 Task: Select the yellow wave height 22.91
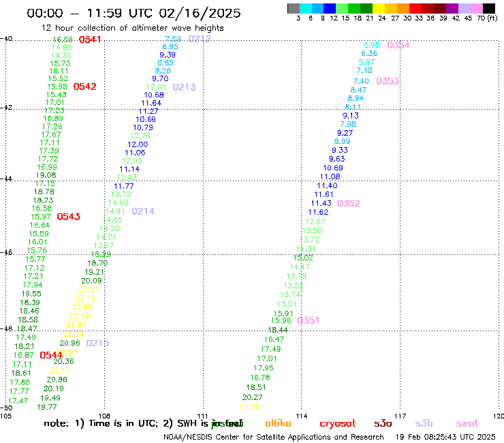[x=89, y=289]
